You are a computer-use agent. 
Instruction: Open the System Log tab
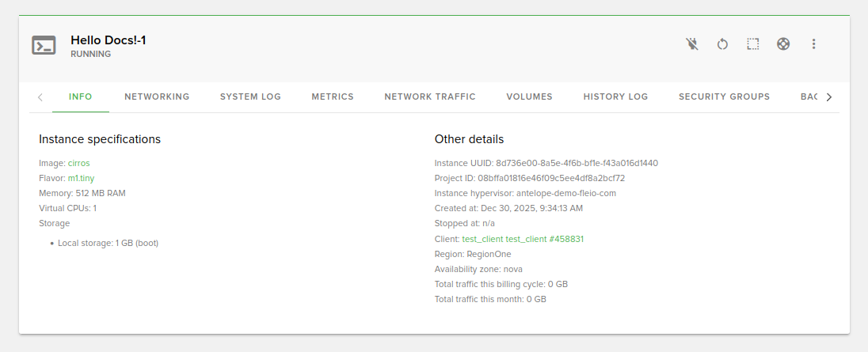tap(250, 97)
